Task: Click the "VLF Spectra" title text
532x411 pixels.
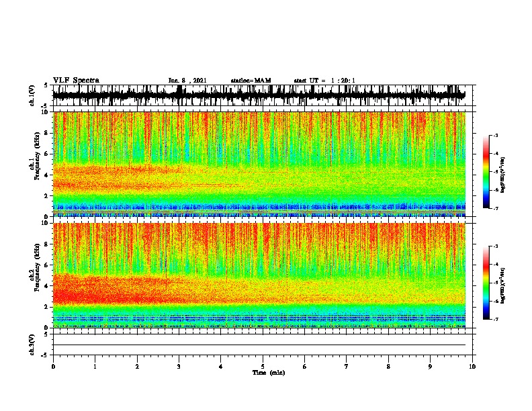Action: point(76,80)
